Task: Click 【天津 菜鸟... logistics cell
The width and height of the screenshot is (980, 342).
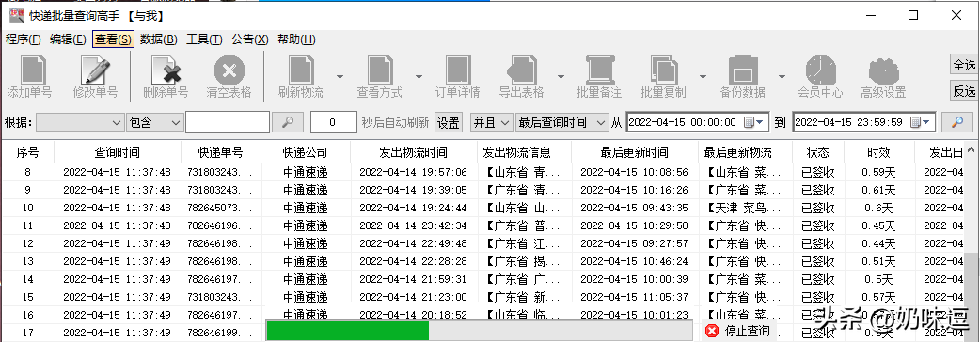Action: [x=744, y=208]
